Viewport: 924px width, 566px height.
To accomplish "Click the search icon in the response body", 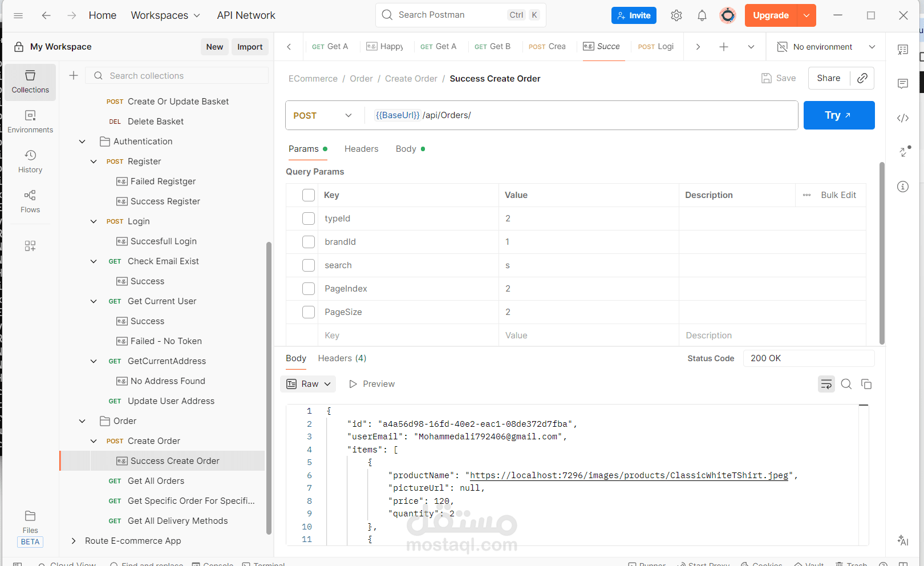I will pyautogui.click(x=846, y=384).
